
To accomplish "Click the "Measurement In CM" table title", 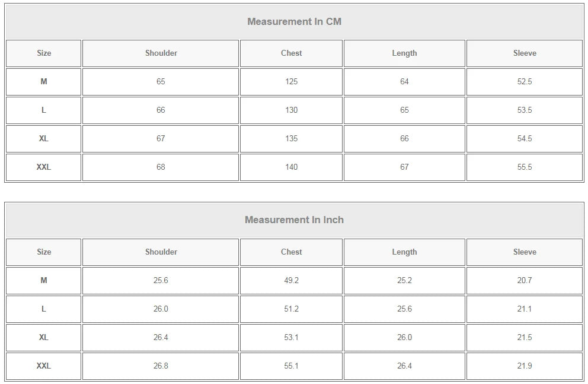I will pyautogui.click(x=294, y=21).
